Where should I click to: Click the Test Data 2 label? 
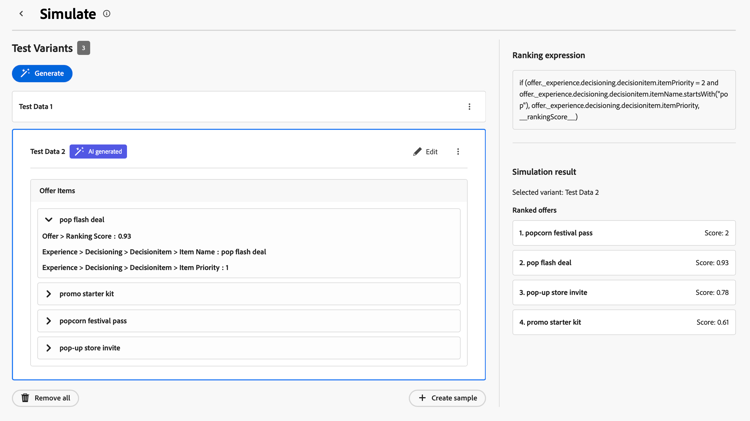click(47, 152)
